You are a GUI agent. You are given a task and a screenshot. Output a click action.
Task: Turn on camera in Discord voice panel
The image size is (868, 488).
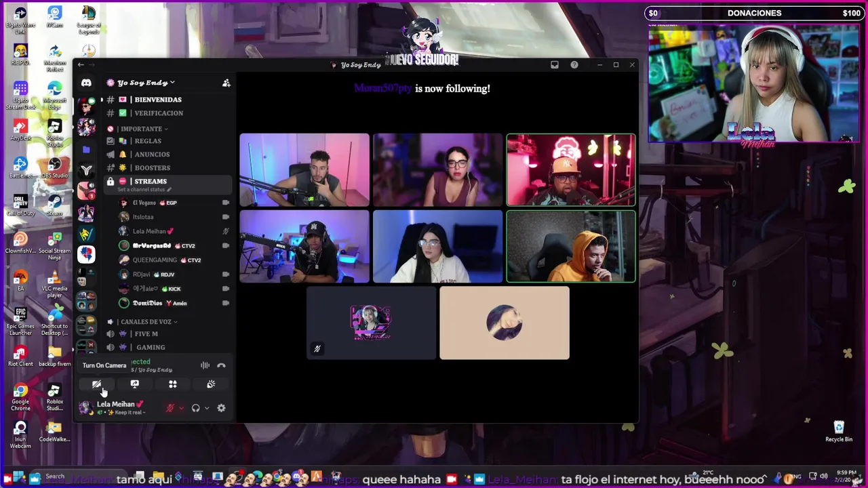pos(96,384)
